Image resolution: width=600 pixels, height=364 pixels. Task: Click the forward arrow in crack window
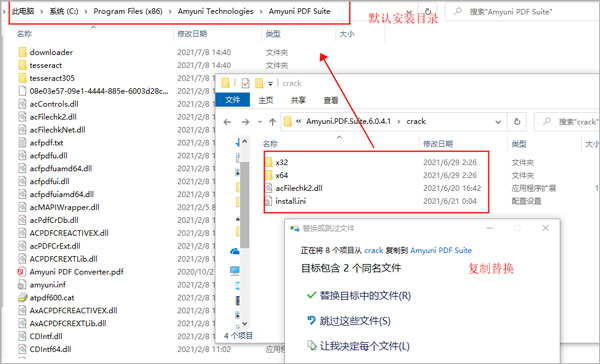tap(245, 122)
